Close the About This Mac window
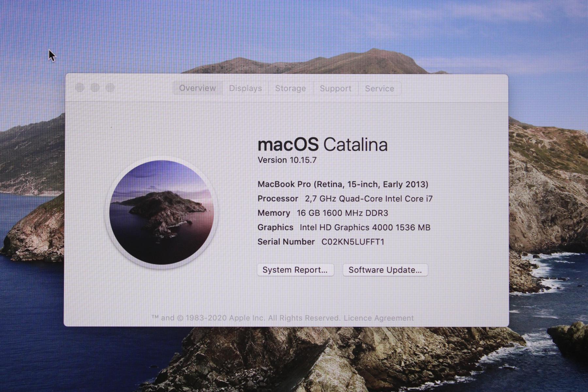This screenshot has height=392, width=588. 80,88
